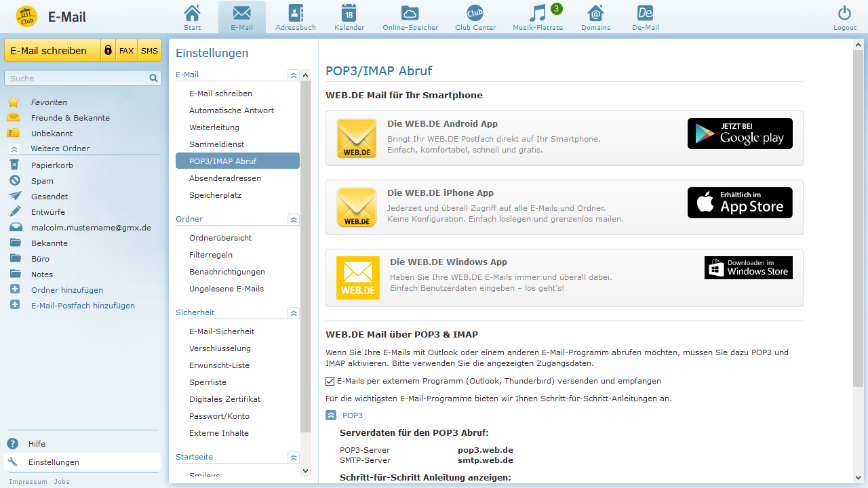Collapse the Ordner section
This screenshot has height=488, width=868.
(x=293, y=220)
